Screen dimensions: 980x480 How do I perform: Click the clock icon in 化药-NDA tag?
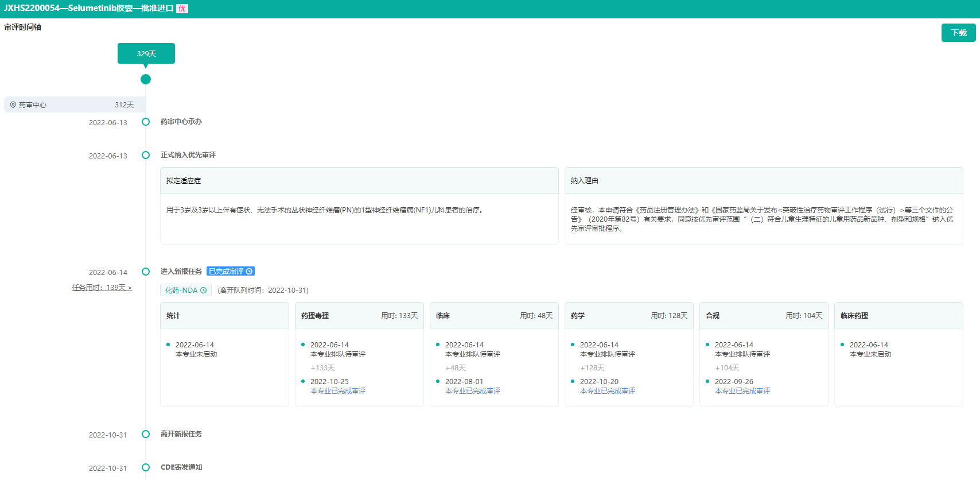tap(203, 291)
